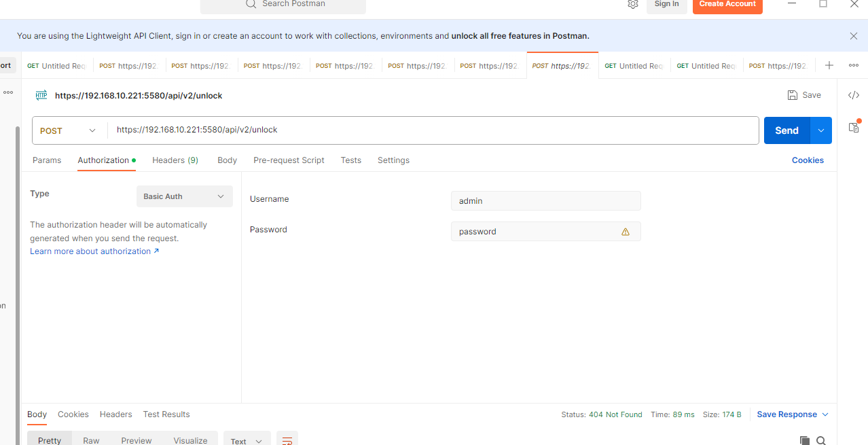This screenshot has width=868, height=445.
Task: Expand the Basic Auth type dropdown
Action: coord(184,196)
